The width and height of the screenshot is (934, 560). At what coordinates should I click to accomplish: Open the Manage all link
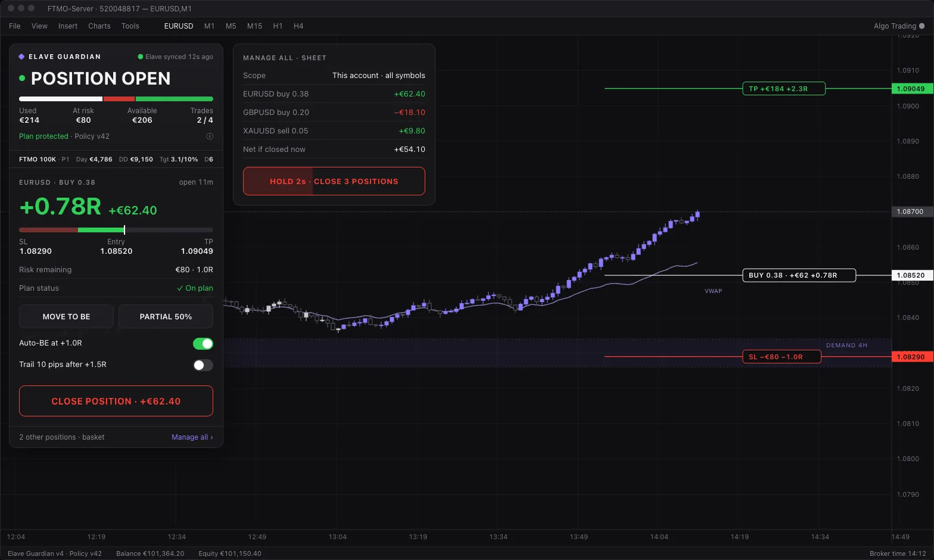tap(192, 437)
